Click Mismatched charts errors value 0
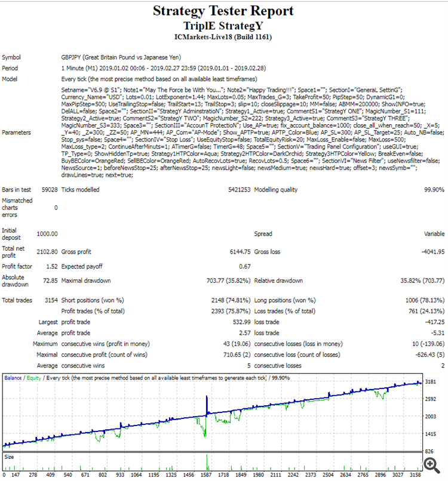 (x=56, y=208)
